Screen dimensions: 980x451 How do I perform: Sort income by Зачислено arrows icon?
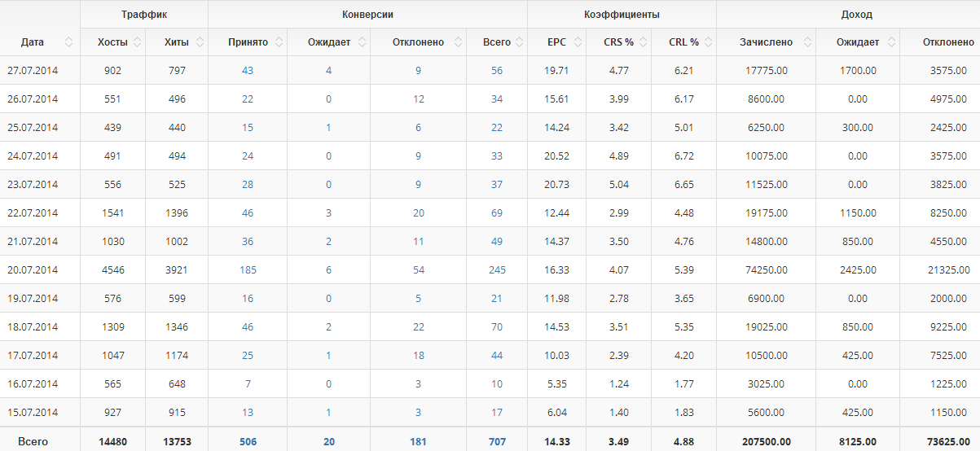(x=807, y=42)
